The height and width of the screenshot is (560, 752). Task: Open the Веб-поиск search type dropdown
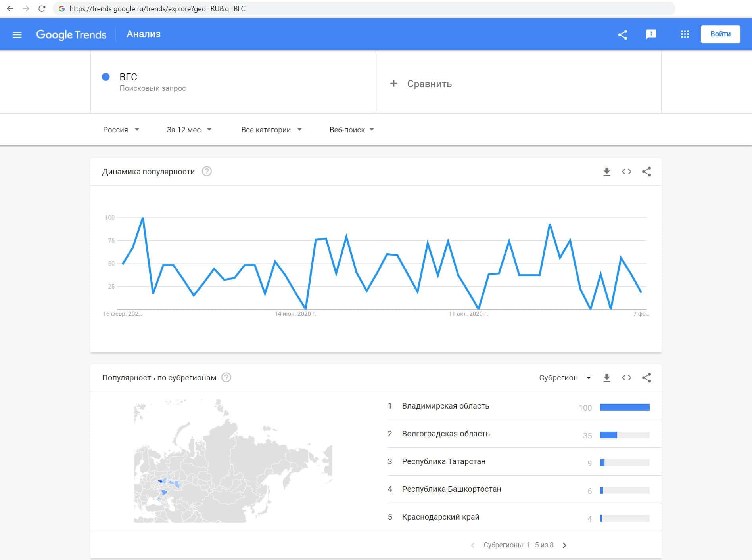pyautogui.click(x=351, y=130)
